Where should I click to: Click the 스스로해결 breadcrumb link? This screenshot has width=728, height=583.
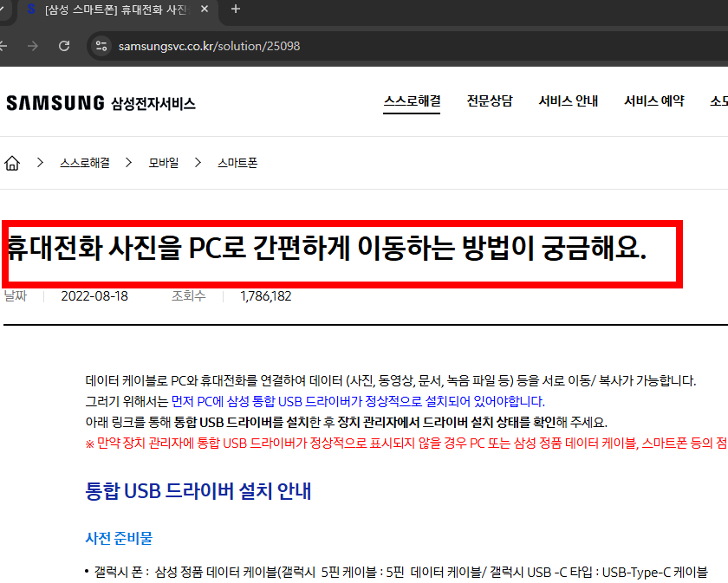coord(87,162)
